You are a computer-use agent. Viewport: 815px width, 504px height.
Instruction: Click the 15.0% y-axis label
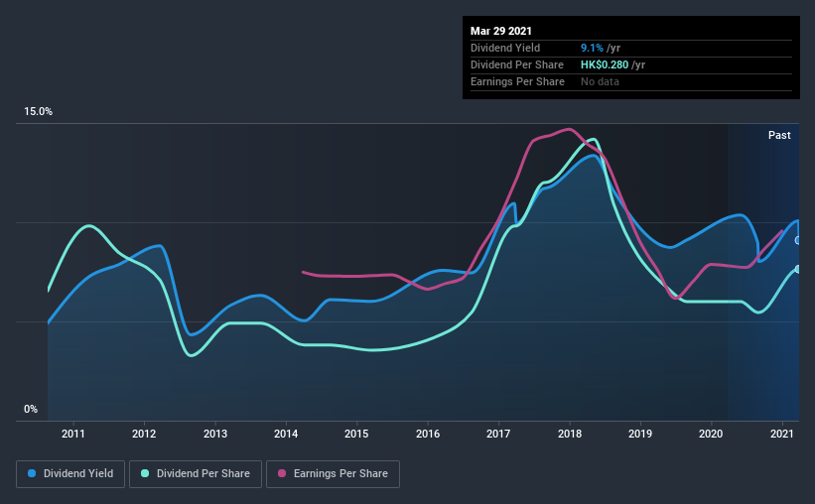38,112
